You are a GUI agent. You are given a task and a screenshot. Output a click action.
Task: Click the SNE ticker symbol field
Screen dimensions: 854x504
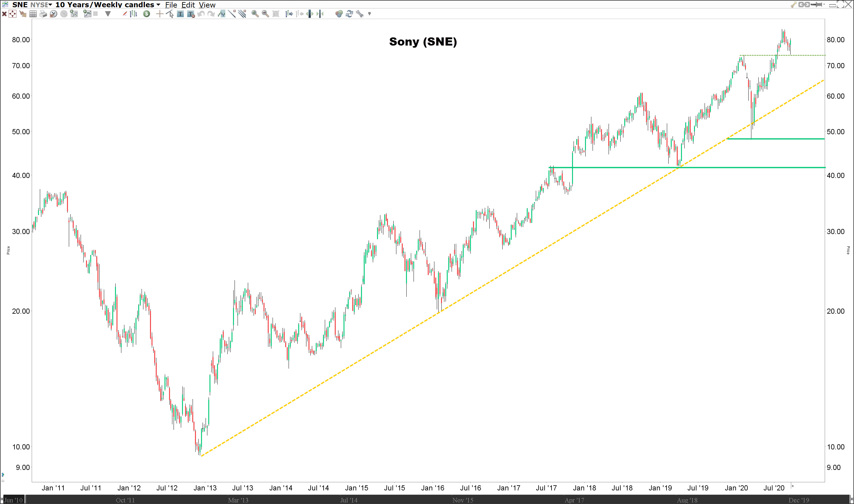[x=20, y=5]
